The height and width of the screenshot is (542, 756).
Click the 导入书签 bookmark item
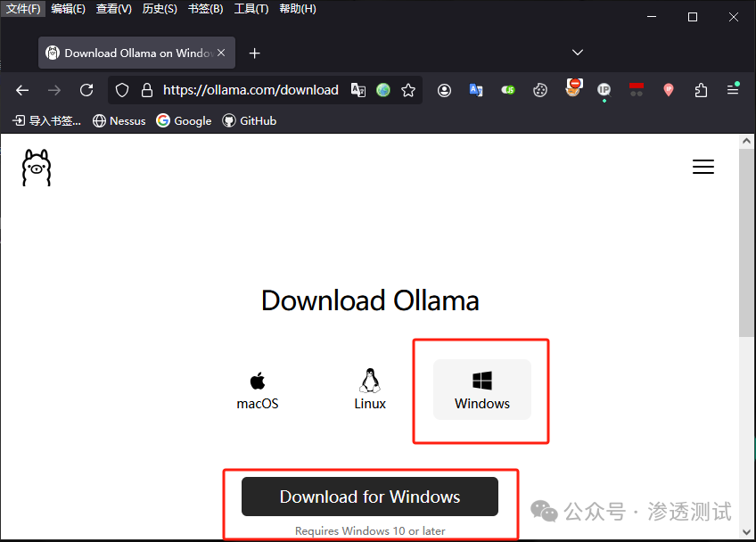46,120
